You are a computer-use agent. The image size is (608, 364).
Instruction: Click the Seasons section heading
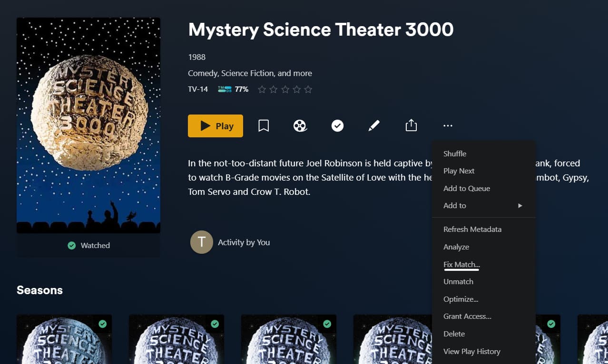39,290
